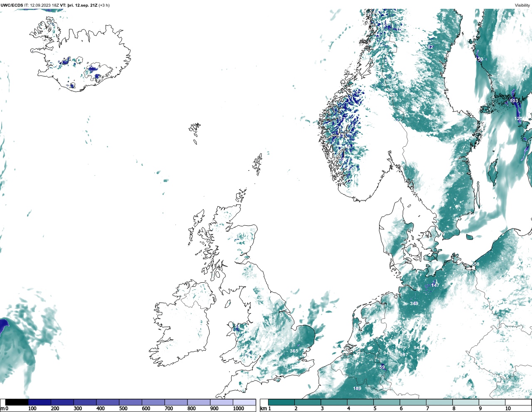Click the 5–6 km legend swatch
The width and height of the screenshot is (532, 412).
click(x=387, y=402)
